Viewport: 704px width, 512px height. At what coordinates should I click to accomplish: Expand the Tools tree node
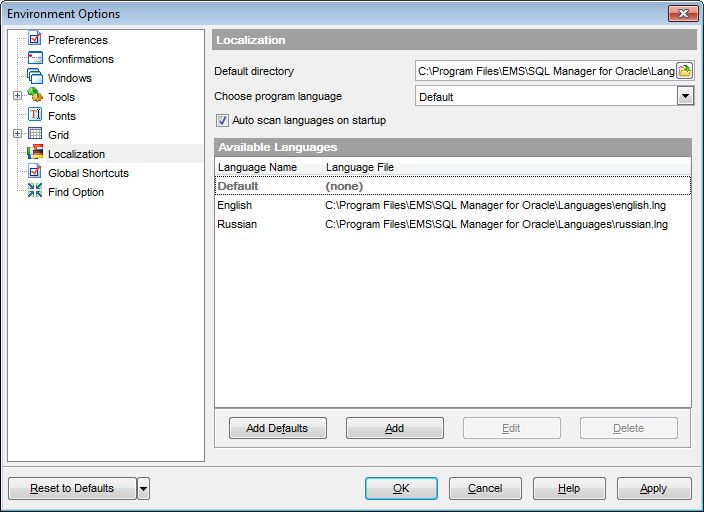click(x=17, y=97)
